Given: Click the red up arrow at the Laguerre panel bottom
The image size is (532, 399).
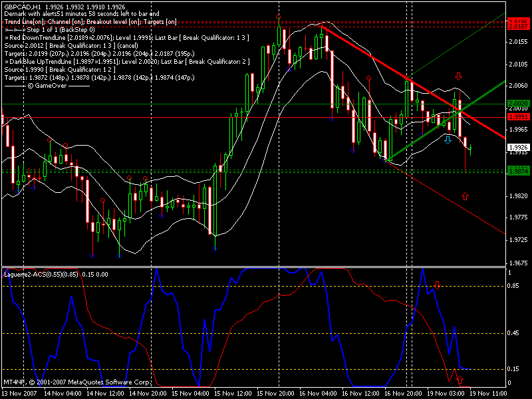Looking at the screenshot, I should [x=460, y=380].
